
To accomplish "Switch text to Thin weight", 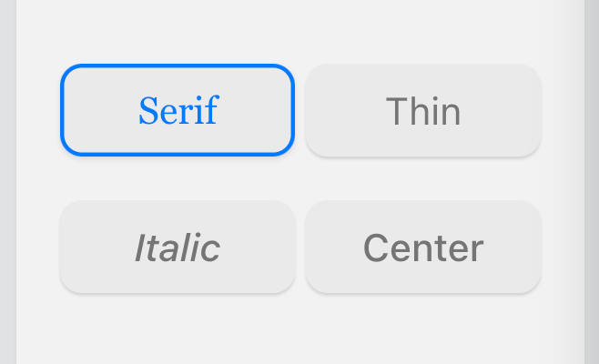I will click(x=423, y=110).
